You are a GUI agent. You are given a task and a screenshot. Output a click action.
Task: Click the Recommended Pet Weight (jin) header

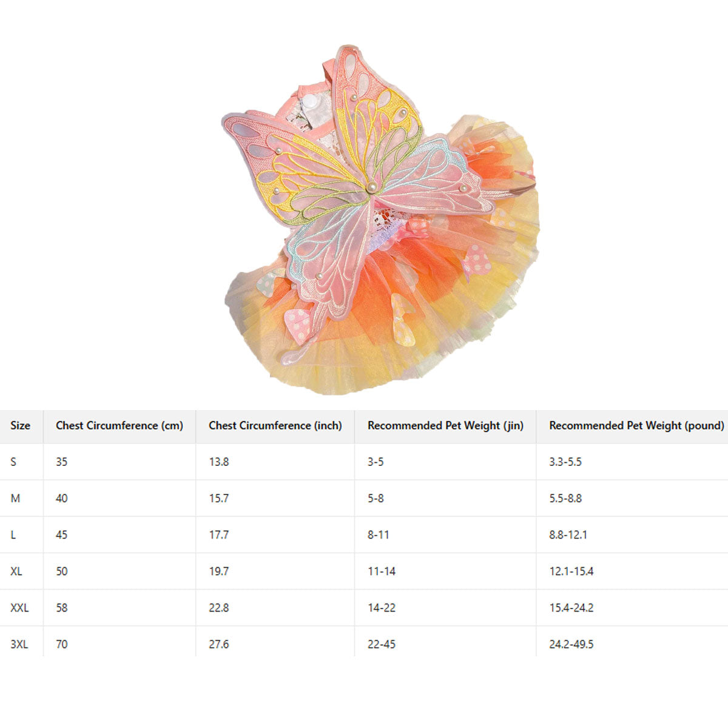445,426
